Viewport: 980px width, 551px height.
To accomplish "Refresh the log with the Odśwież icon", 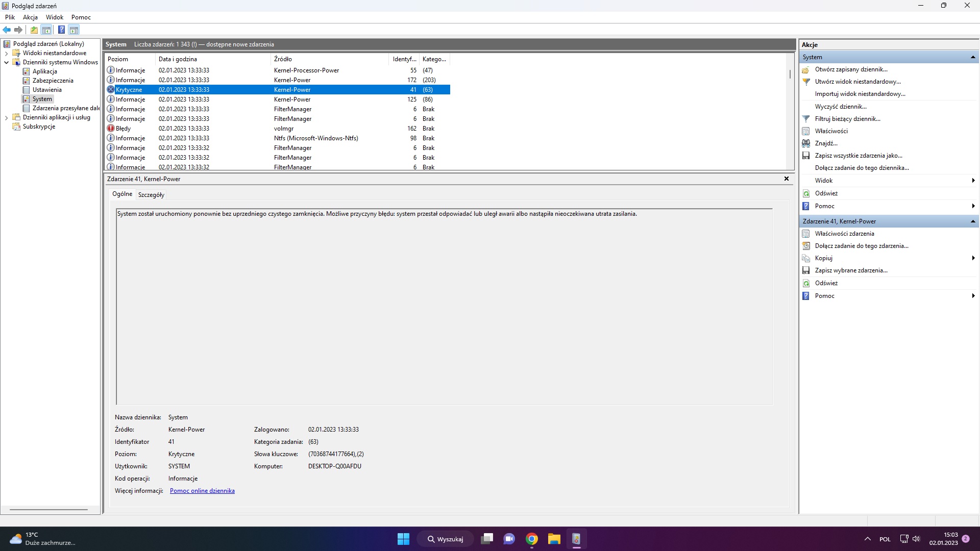I will click(x=806, y=193).
